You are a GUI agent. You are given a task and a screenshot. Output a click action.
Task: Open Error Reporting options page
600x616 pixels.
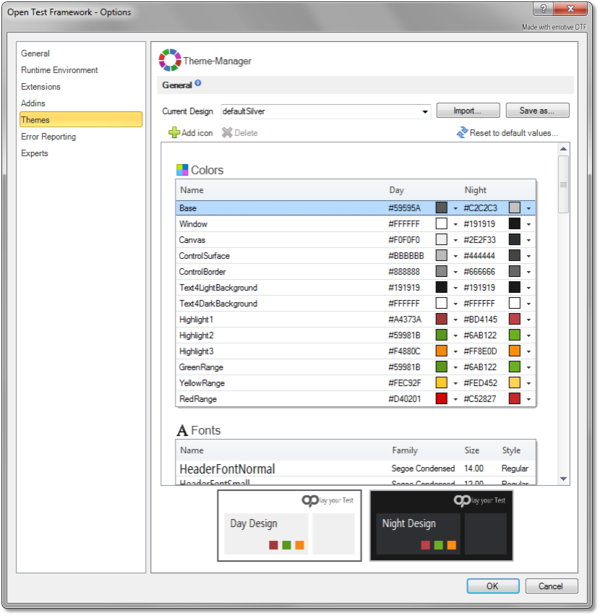click(x=48, y=136)
